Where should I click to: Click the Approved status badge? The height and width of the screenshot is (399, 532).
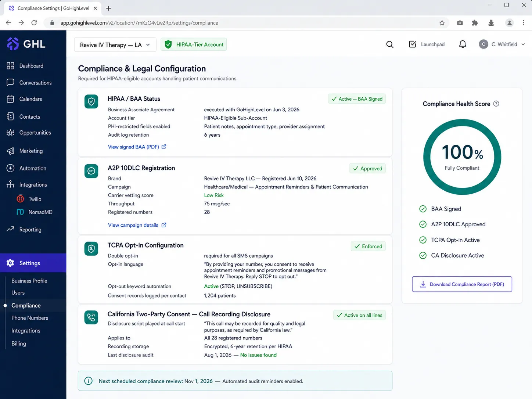coord(367,168)
